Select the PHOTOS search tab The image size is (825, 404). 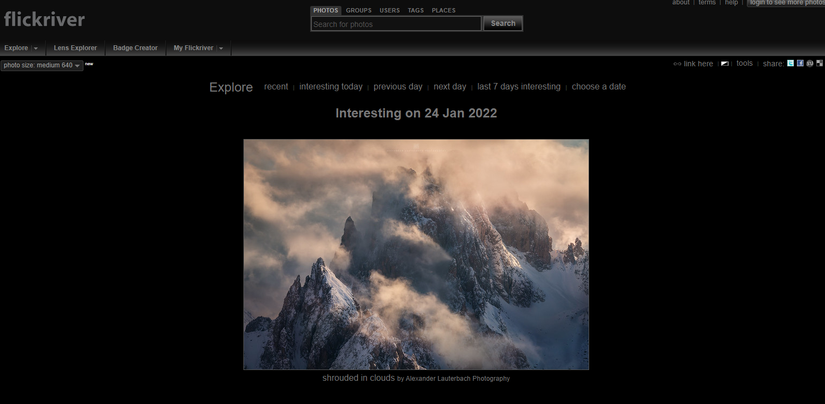[326, 11]
